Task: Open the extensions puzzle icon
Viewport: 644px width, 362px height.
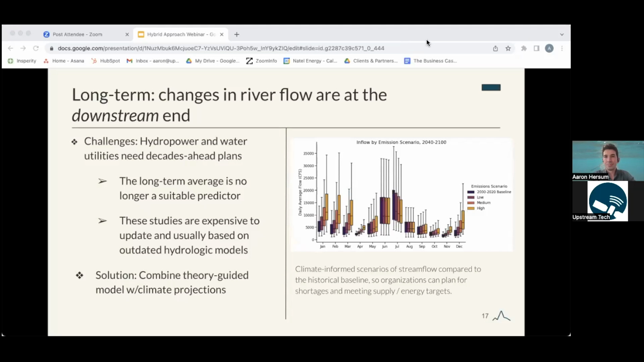Action: point(524,48)
